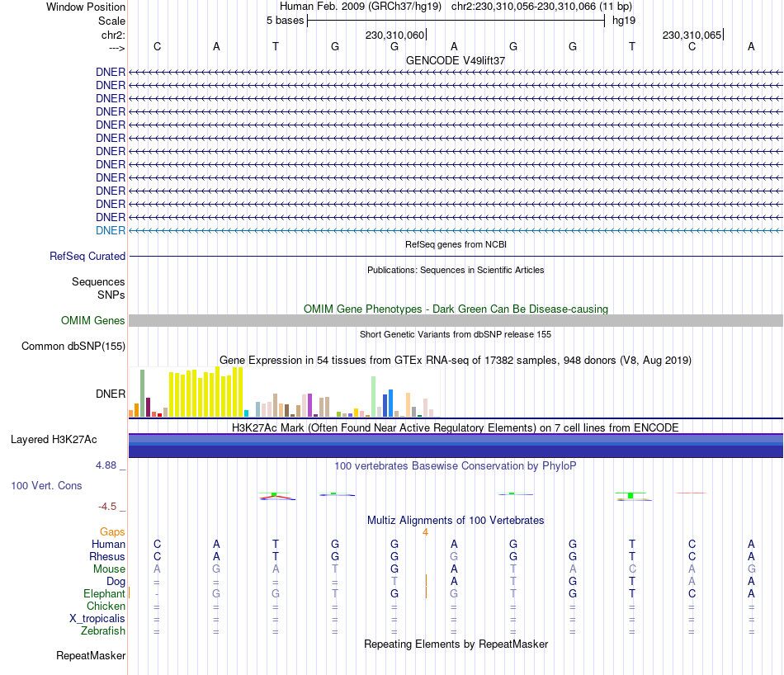Click the 230,310,060 position marker
Image resolution: width=784 pixels, height=675 pixels.
[x=395, y=35]
